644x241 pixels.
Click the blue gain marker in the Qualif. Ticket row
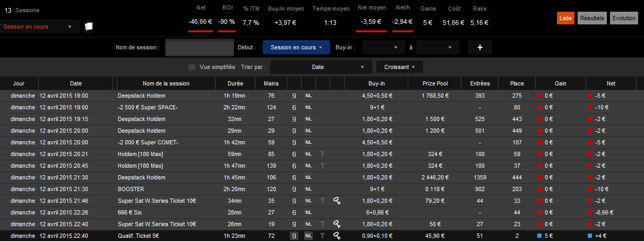[540, 236]
